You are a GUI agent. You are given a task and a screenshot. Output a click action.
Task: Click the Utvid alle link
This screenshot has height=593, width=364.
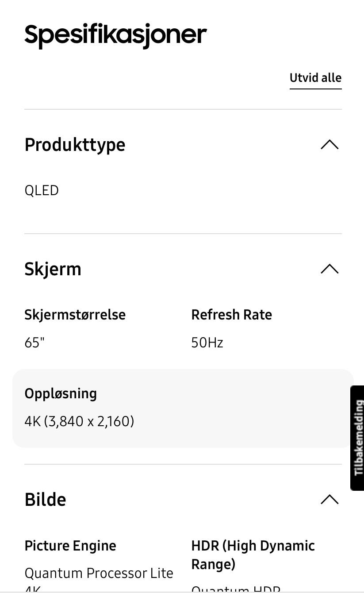pos(315,78)
